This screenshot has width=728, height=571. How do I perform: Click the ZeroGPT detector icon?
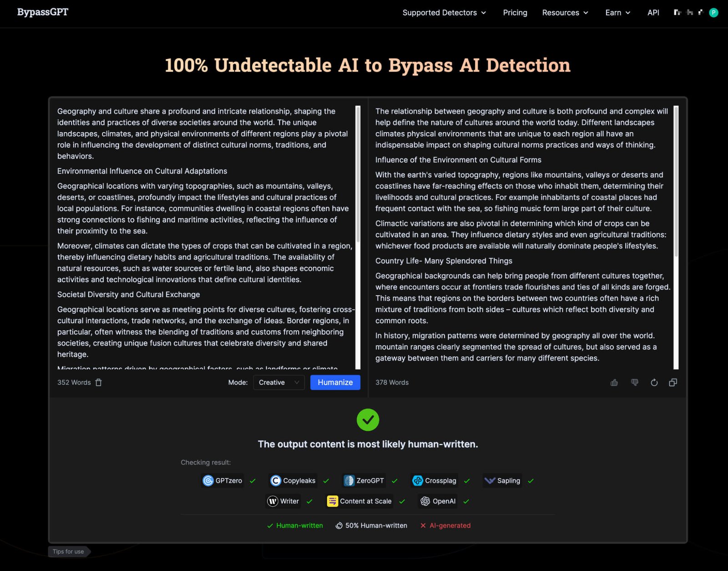click(x=349, y=481)
